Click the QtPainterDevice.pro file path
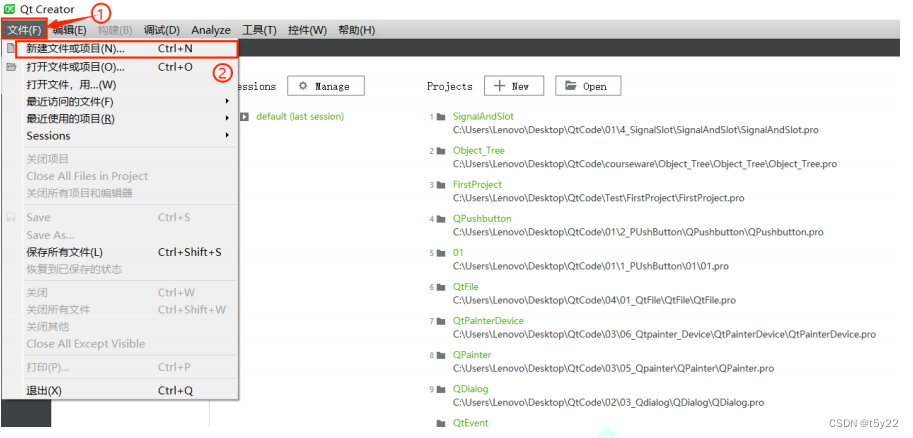The image size is (913, 438). click(664, 334)
